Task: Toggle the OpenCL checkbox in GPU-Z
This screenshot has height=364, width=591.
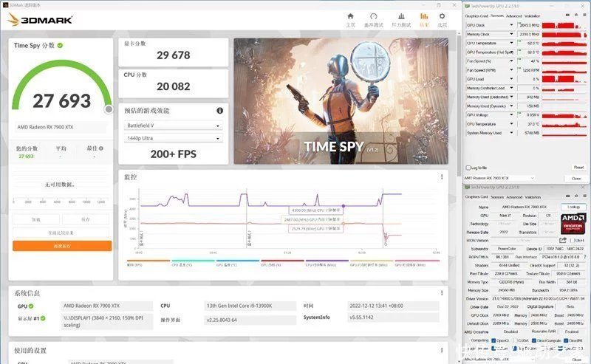Action: click(x=493, y=340)
